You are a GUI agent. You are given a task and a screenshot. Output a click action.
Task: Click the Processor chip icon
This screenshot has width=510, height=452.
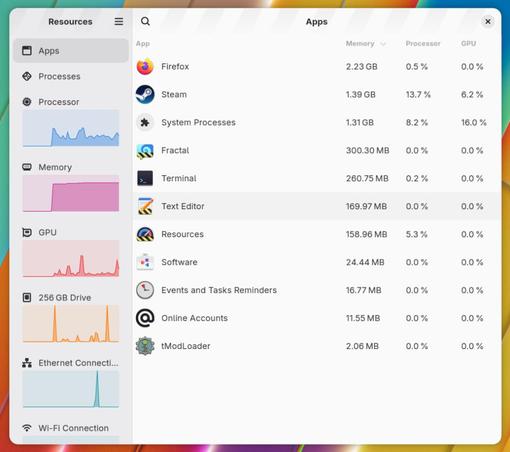coord(27,102)
